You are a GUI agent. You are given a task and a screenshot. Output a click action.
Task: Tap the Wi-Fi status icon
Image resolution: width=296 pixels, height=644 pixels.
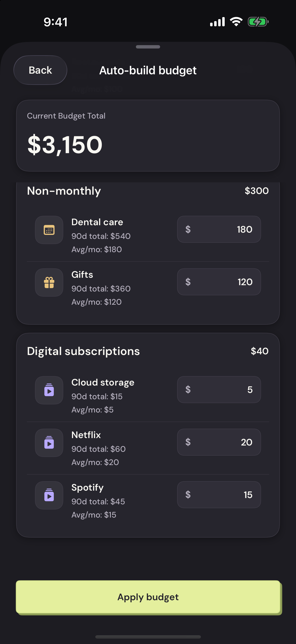(x=236, y=22)
